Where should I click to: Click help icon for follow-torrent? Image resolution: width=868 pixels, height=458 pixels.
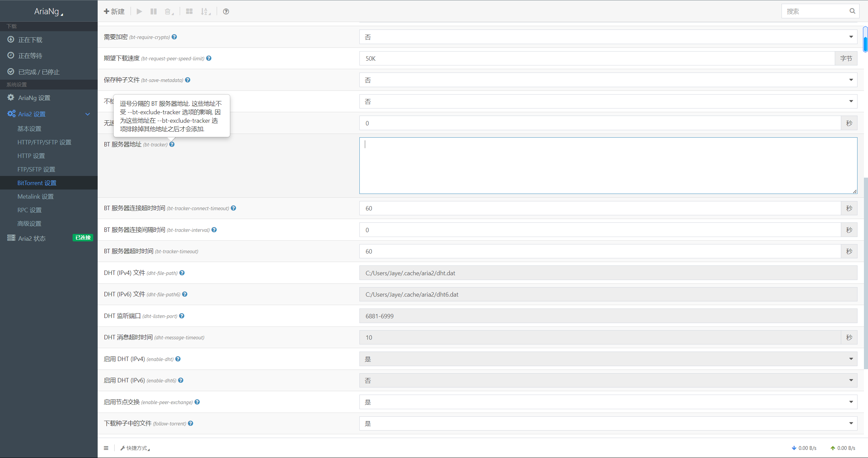click(191, 423)
